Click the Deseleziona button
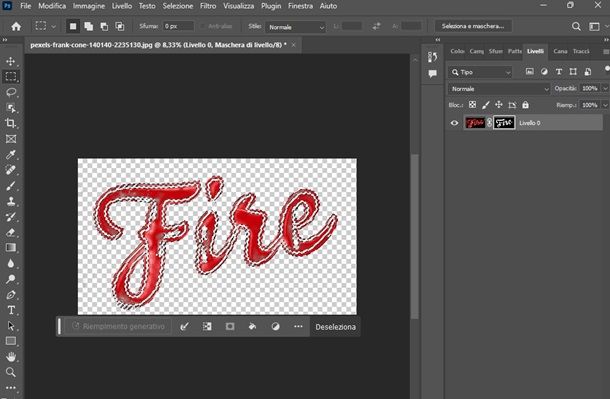This screenshot has width=610, height=399. click(335, 327)
